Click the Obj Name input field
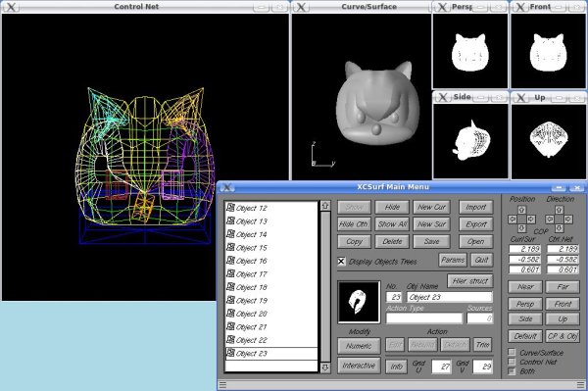 pyautogui.click(x=449, y=297)
